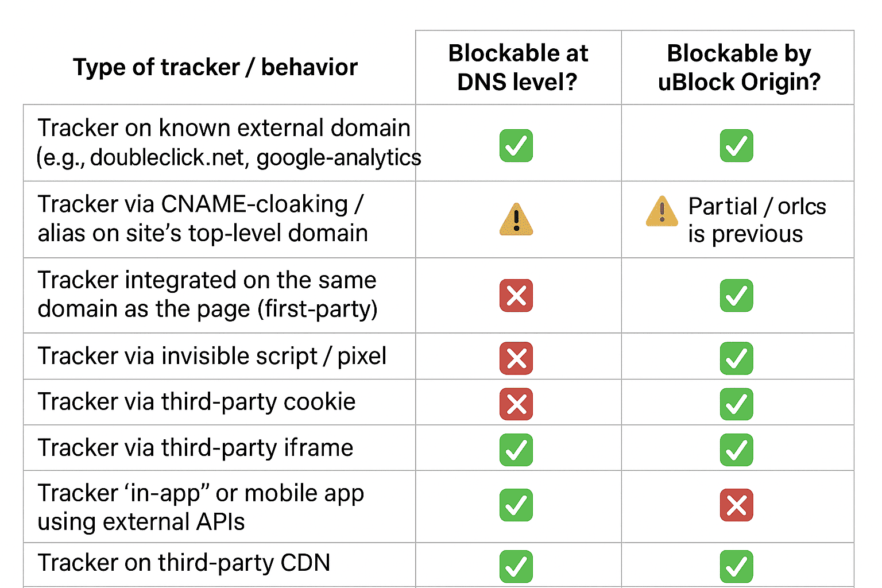Viewport: 882px width, 588px height.
Task: Select the uBlock checkmark for third-party CDN
Action: click(x=736, y=566)
